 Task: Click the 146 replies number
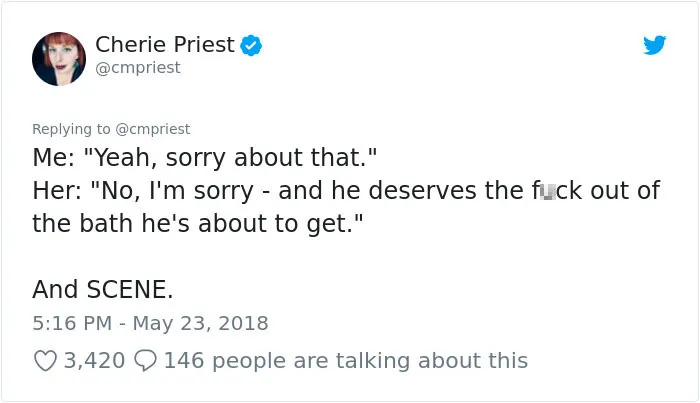pos(184,361)
